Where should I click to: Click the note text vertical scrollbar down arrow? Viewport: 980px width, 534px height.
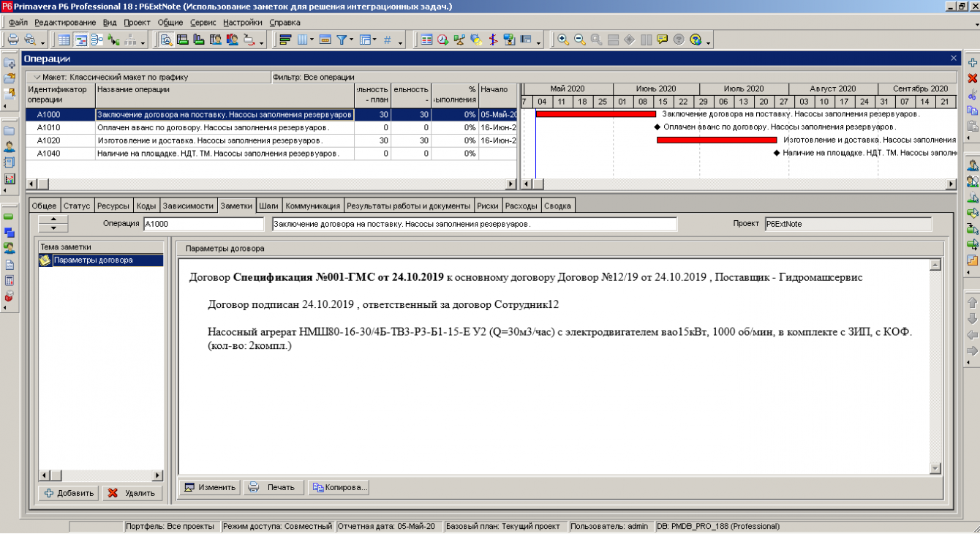pos(934,468)
